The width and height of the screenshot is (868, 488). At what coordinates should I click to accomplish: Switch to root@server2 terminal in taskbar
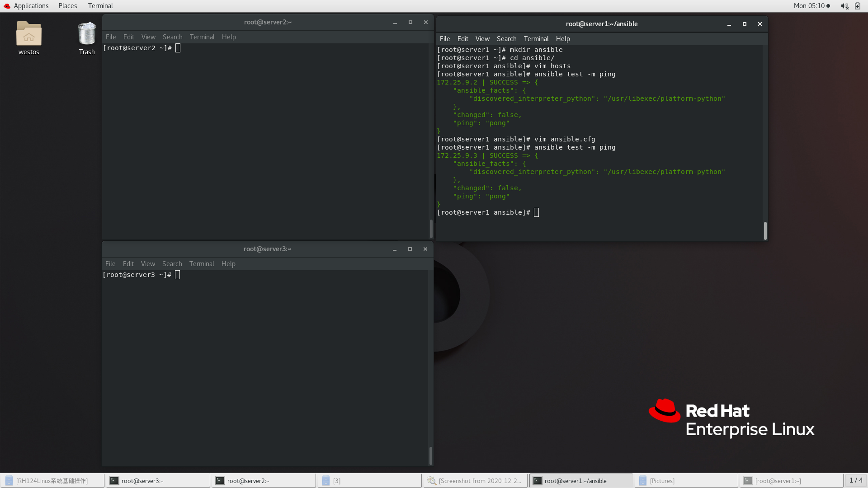264,481
